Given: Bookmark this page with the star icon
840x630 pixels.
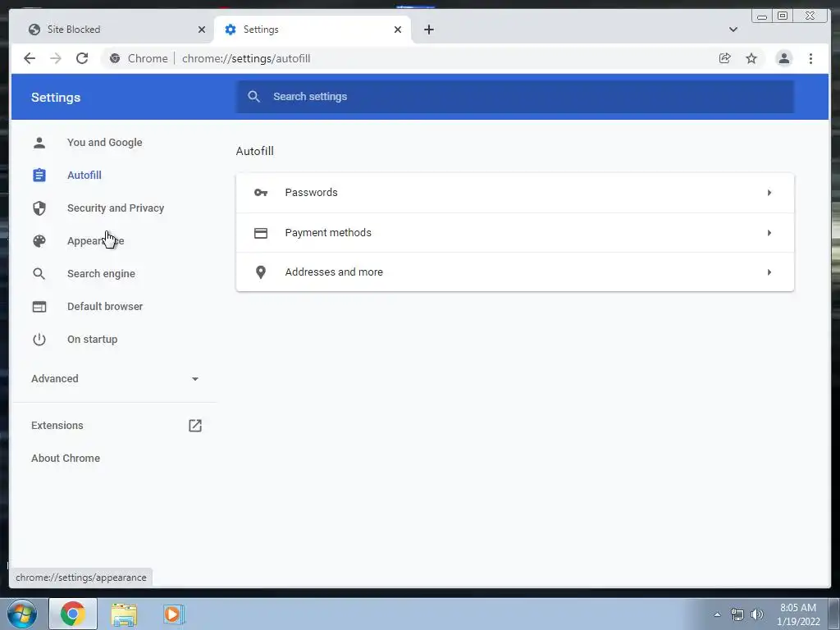Looking at the screenshot, I should tap(751, 58).
